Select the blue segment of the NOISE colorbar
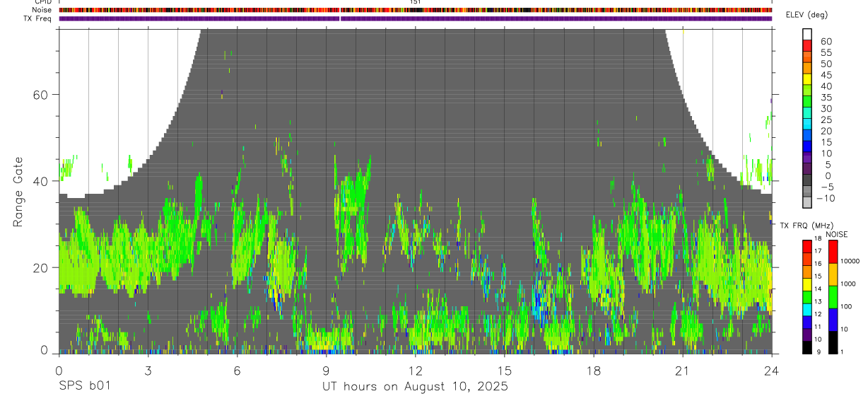The image size is (868, 401). click(833, 320)
